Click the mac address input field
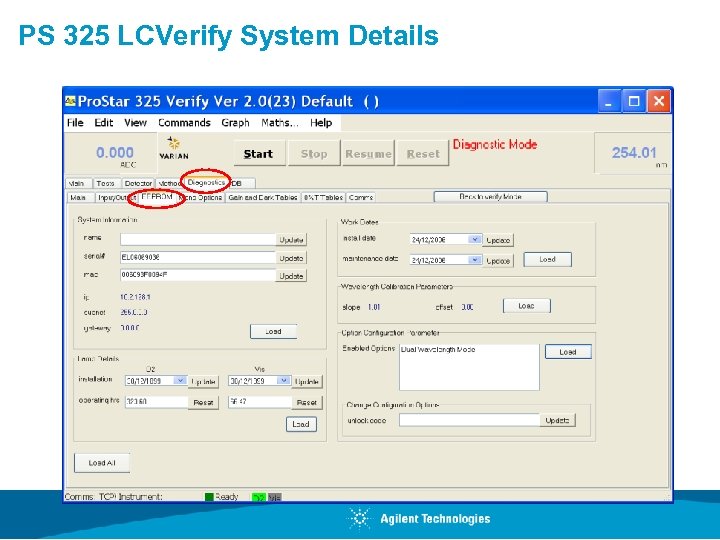 coord(198,275)
